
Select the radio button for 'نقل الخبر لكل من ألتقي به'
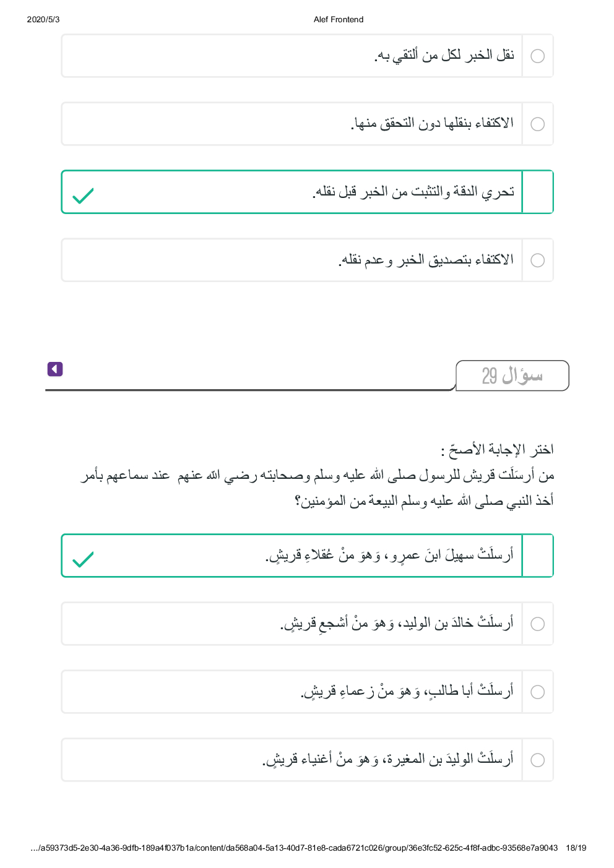pos(538,56)
